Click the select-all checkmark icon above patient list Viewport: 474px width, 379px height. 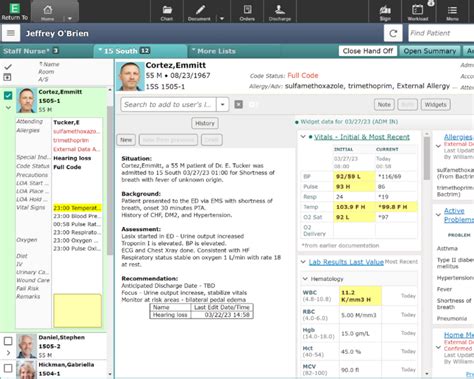(x=8, y=67)
